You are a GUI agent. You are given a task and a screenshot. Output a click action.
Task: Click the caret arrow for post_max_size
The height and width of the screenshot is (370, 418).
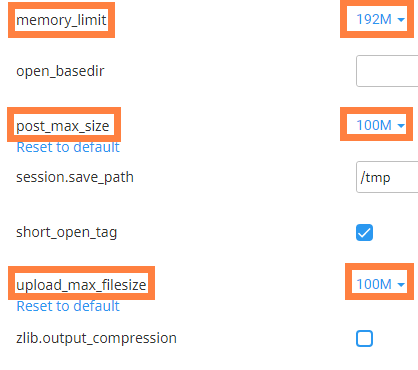coord(401,126)
